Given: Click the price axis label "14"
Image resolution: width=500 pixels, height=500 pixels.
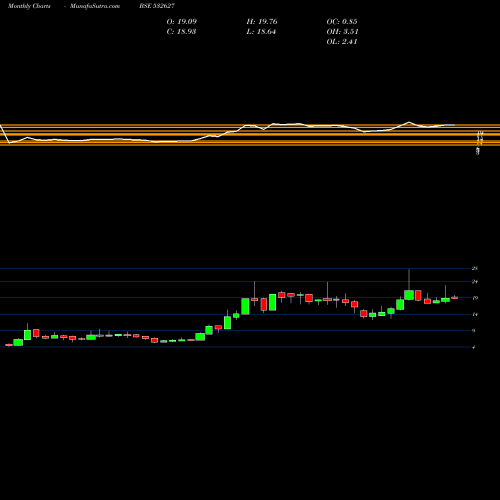Looking at the screenshot, I should 475,314.
